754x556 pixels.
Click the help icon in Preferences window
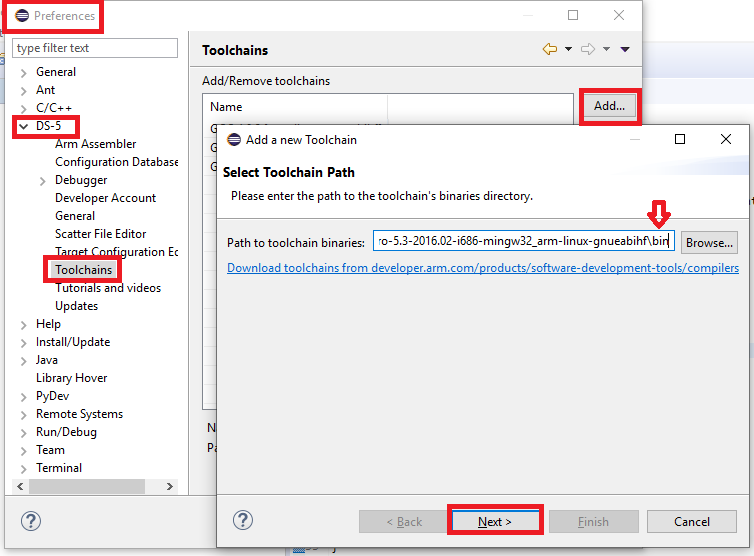(x=31, y=521)
